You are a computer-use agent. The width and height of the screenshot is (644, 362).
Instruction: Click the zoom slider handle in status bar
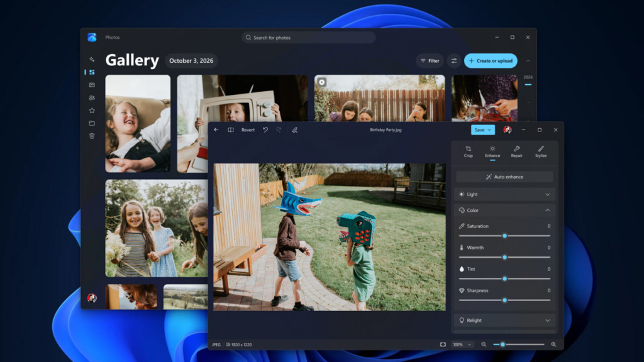coord(502,344)
